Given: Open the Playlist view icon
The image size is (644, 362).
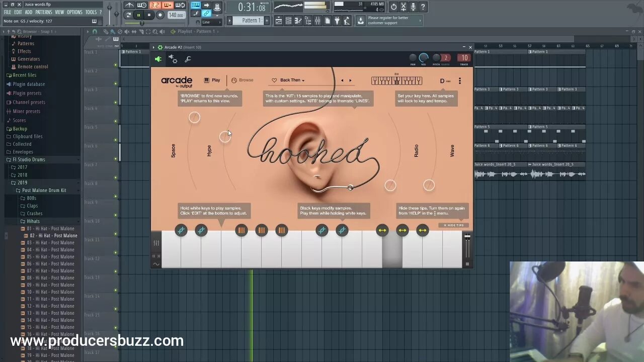Looking at the screenshot, I should pyautogui.click(x=278, y=21).
